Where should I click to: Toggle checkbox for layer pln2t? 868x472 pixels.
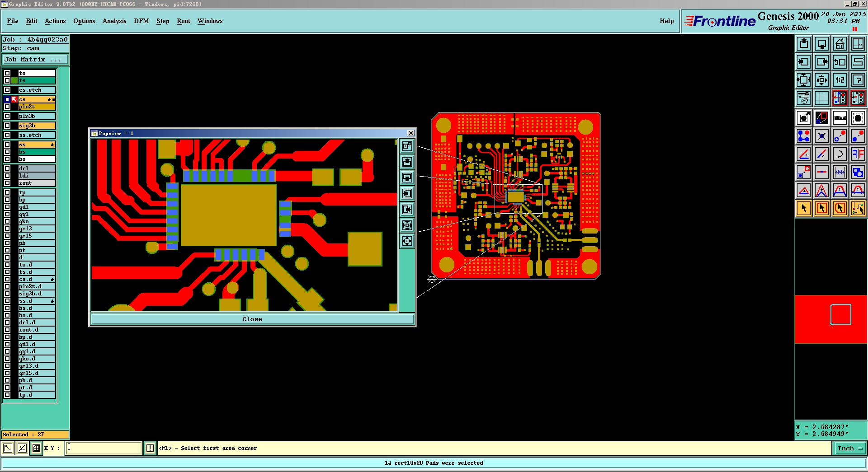tap(7, 107)
